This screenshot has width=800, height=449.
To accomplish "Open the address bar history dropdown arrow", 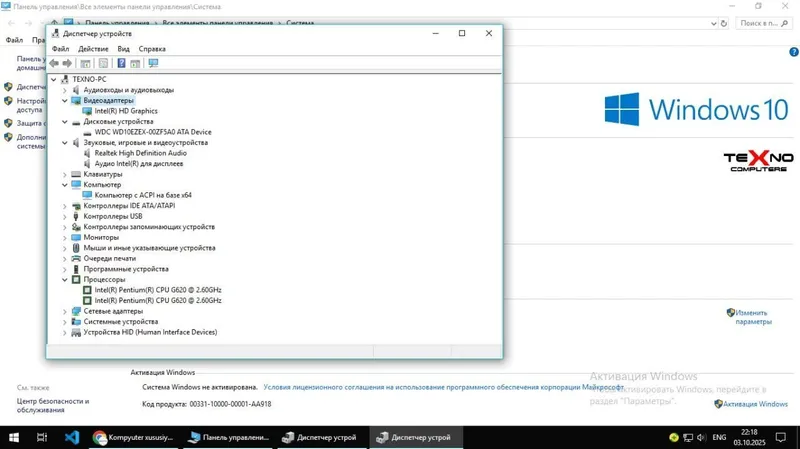I will pyautogui.click(x=713, y=23).
